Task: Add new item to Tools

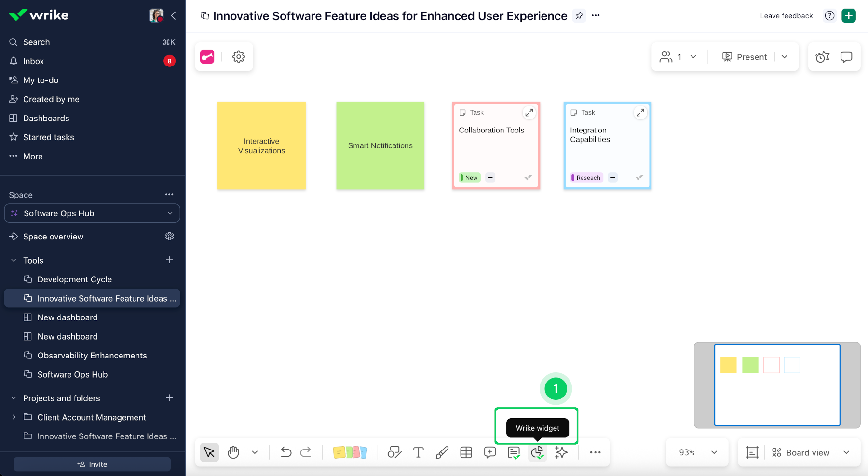Action: click(x=169, y=260)
